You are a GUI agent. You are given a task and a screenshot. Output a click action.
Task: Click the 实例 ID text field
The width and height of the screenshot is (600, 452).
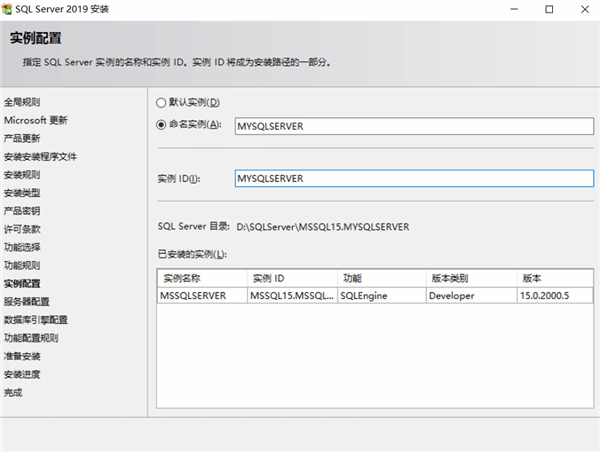coord(413,178)
